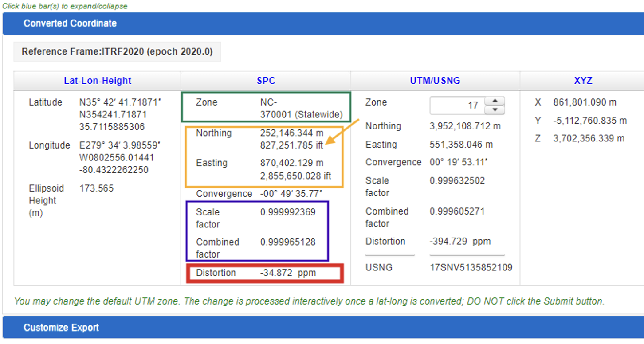
Task: Click the XYZ X value 861,801.090 m
Action: [x=585, y=102]
